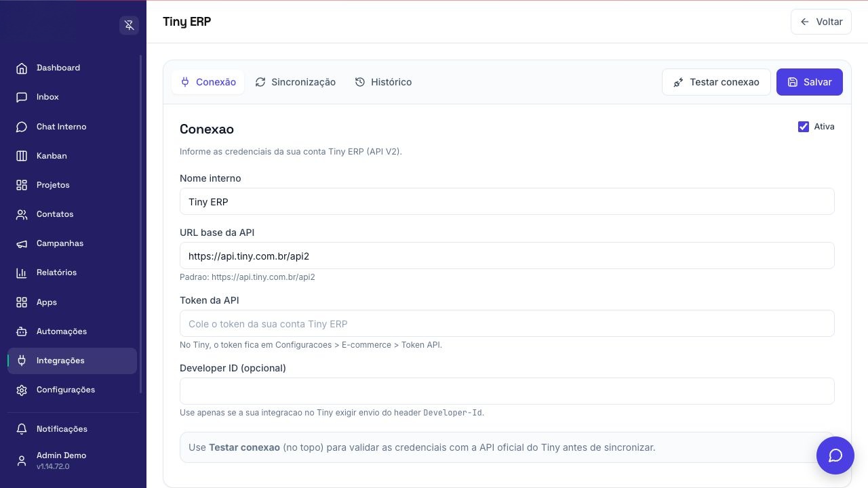This screenshot has height=488, width=868.
Task: Click the token location hint text
Action: click(x=311, y=345)
